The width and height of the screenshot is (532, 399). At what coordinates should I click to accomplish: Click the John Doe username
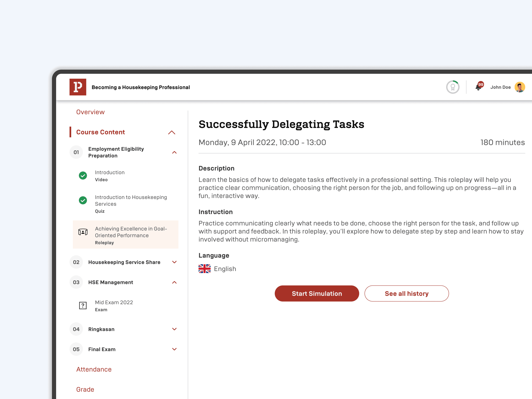click(x=500, y=87)
